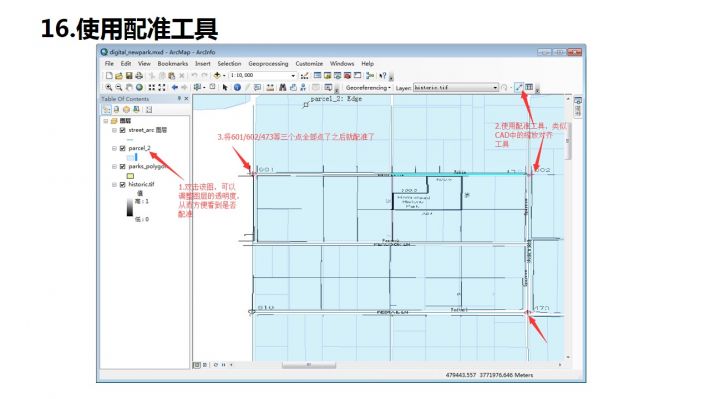Open the map scale 1:10,000 dropdown
The image size is (710, 399).
[x=293, y=76]
